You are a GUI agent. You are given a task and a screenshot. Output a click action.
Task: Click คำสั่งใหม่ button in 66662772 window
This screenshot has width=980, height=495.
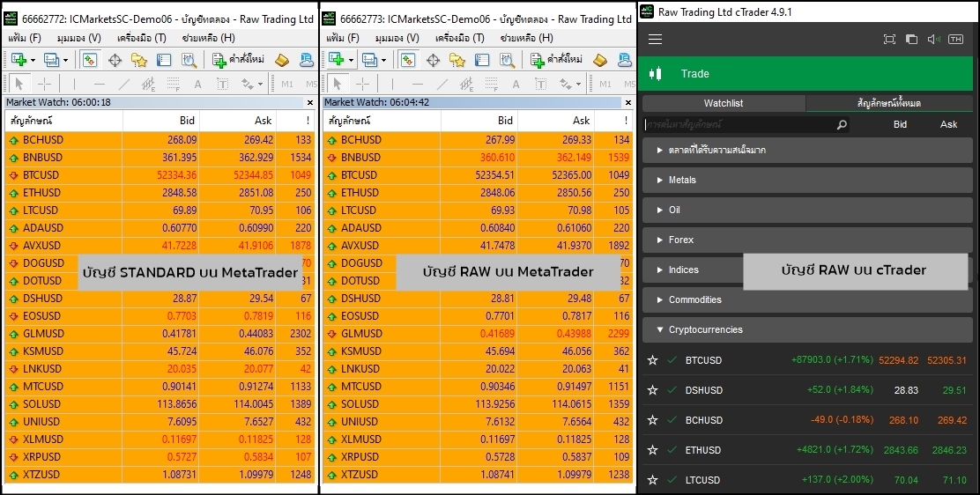coord(238,60)
